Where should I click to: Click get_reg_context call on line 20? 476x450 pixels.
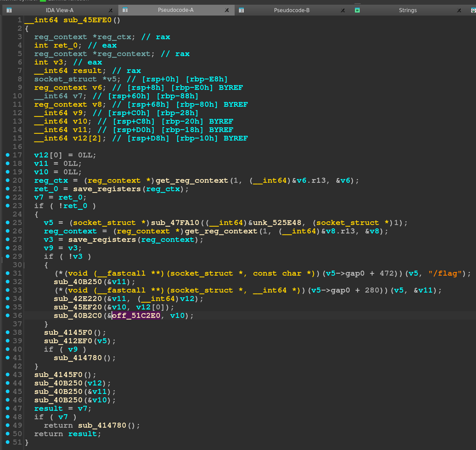coord(192,180)
